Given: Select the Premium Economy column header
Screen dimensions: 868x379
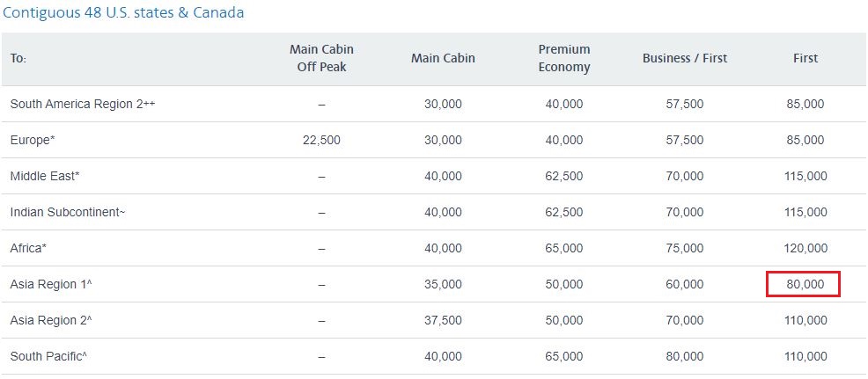Looking at the screenshot, I should (x=564, y=58).
